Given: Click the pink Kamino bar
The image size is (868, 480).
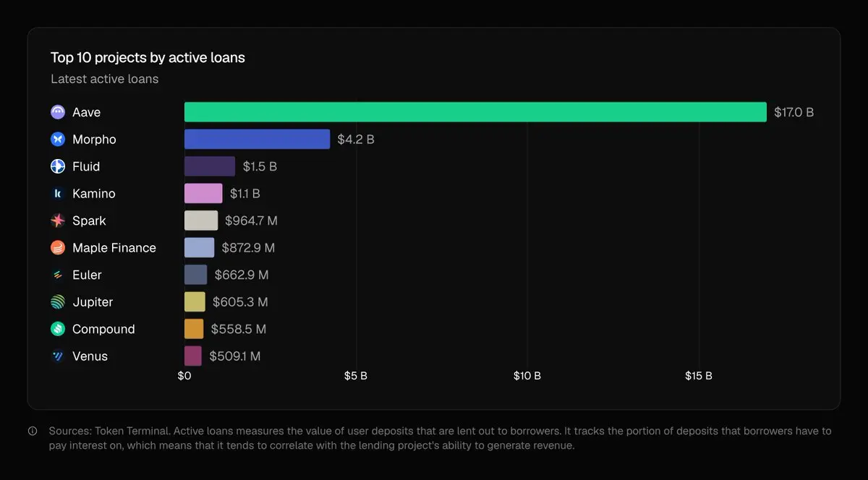Looking at the screenshot, I should click(x=203, y=194).
